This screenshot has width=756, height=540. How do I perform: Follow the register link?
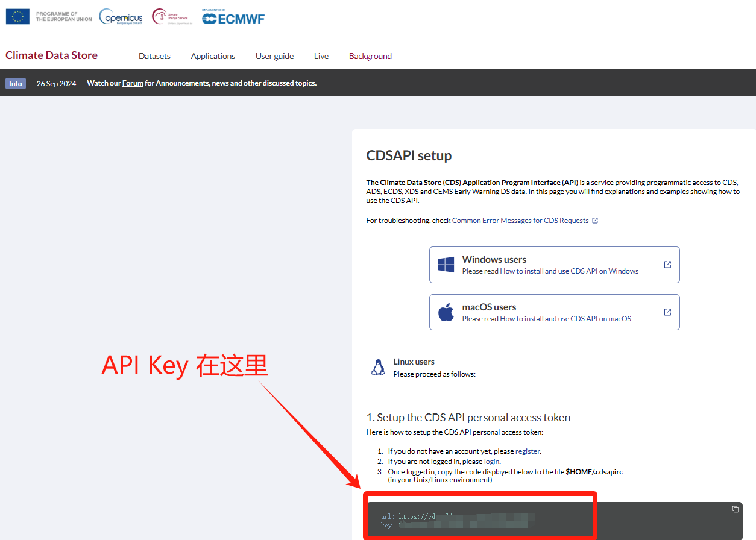coord(528,451)
